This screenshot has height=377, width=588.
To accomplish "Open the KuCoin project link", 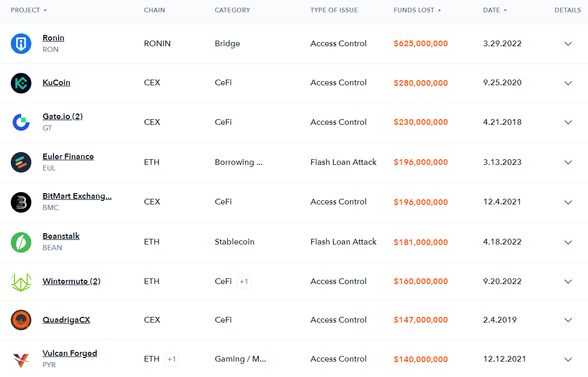I will tap(56, 83).
